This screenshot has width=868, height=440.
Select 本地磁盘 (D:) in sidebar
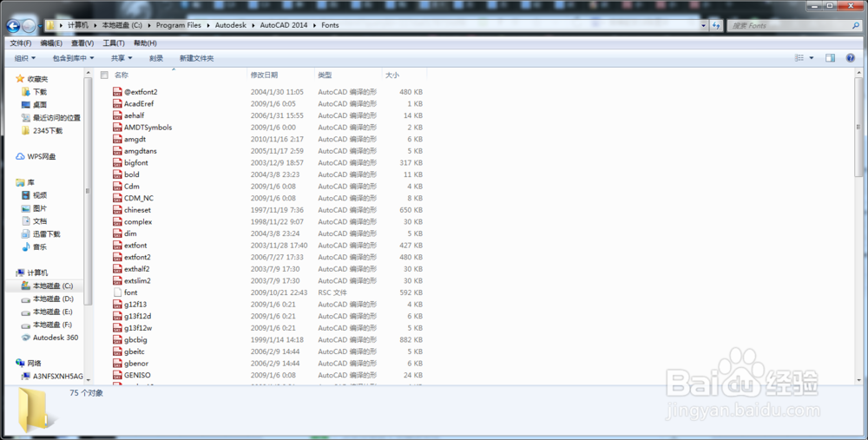tap(47, 299)
